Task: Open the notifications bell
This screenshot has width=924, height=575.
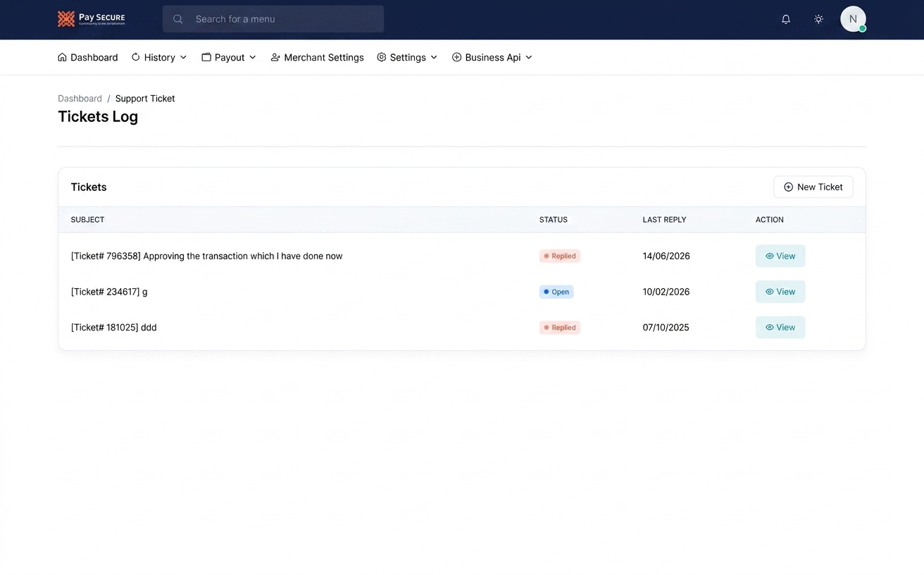Action: (x=786, y=19)
